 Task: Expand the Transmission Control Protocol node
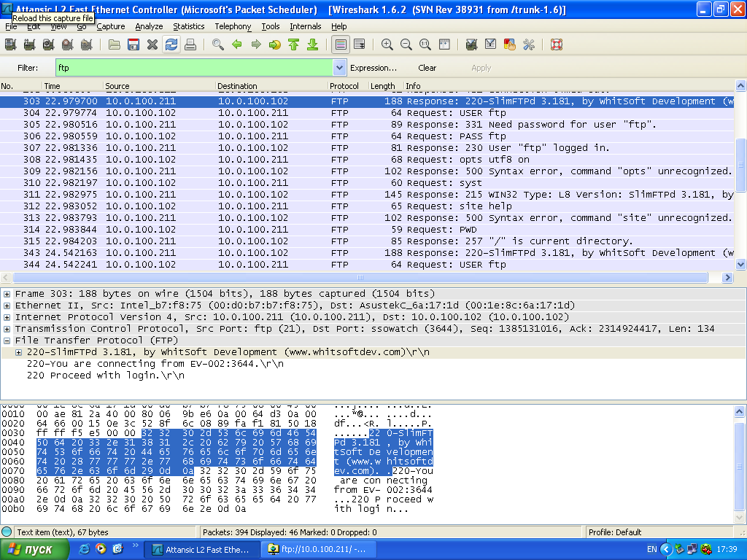tap(7, 329)
